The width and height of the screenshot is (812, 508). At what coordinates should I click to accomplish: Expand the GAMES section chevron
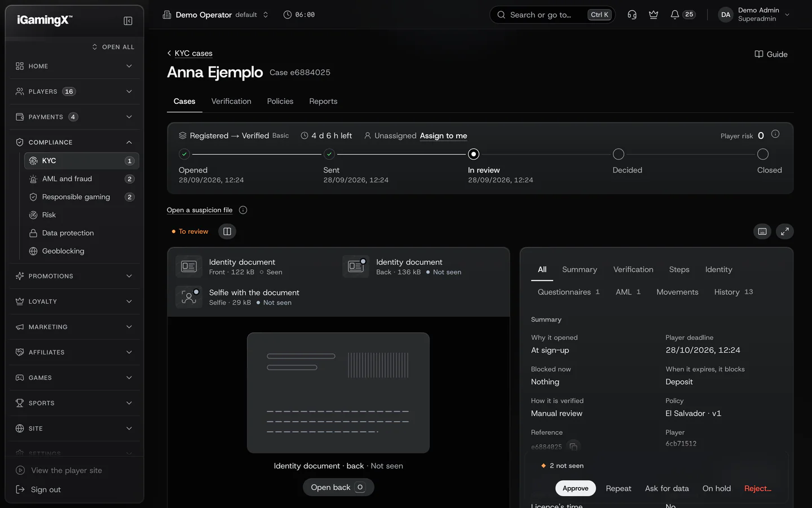[x=129, y=378]
